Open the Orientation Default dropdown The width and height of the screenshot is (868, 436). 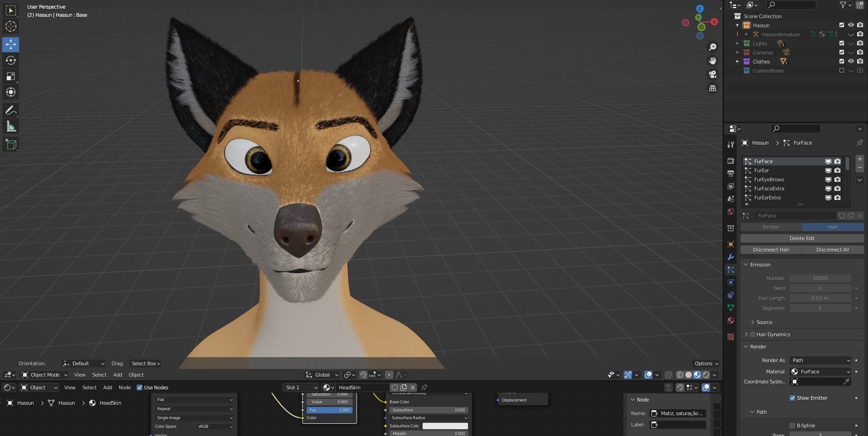(x=83, y=363)
